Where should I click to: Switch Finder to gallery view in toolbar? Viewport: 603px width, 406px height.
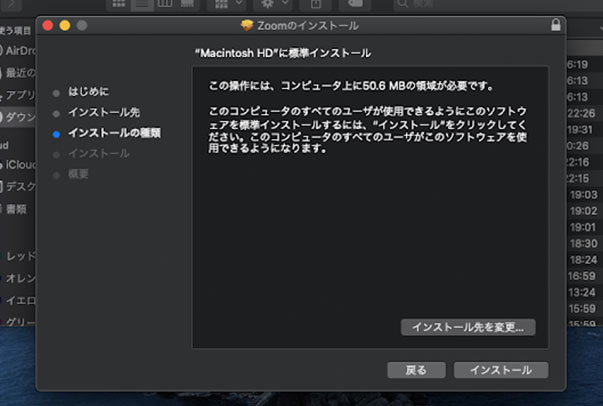[x=188, y=4]
